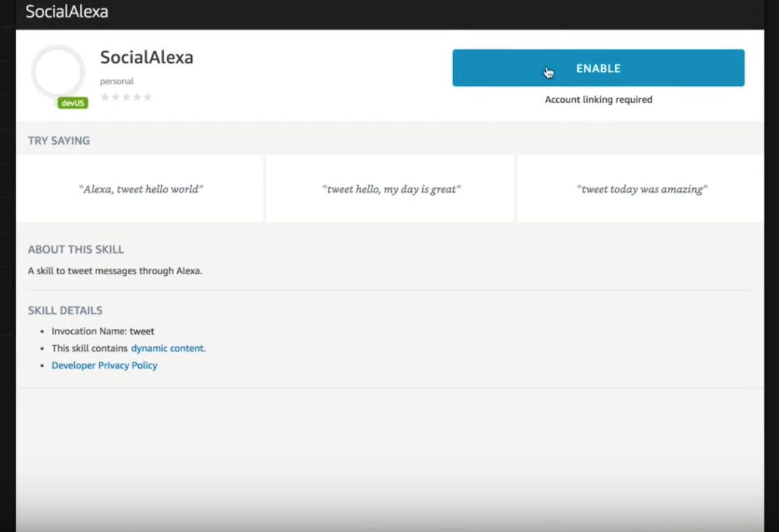Screen dimensions: 779x532
Task: Click the TRY SAYING heading
Action: [x=59, y=140]
